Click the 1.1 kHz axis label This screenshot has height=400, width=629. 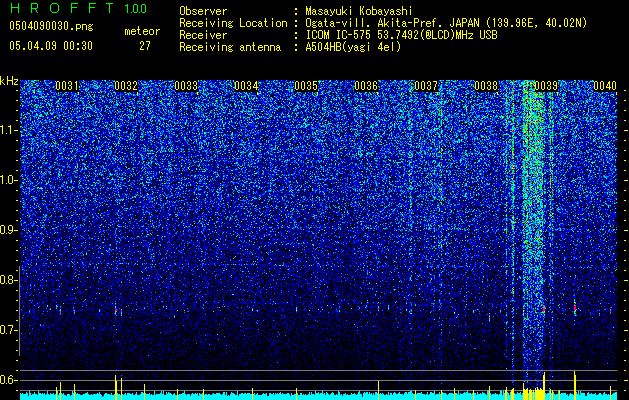pyautogui.click(x=7, y=130)
